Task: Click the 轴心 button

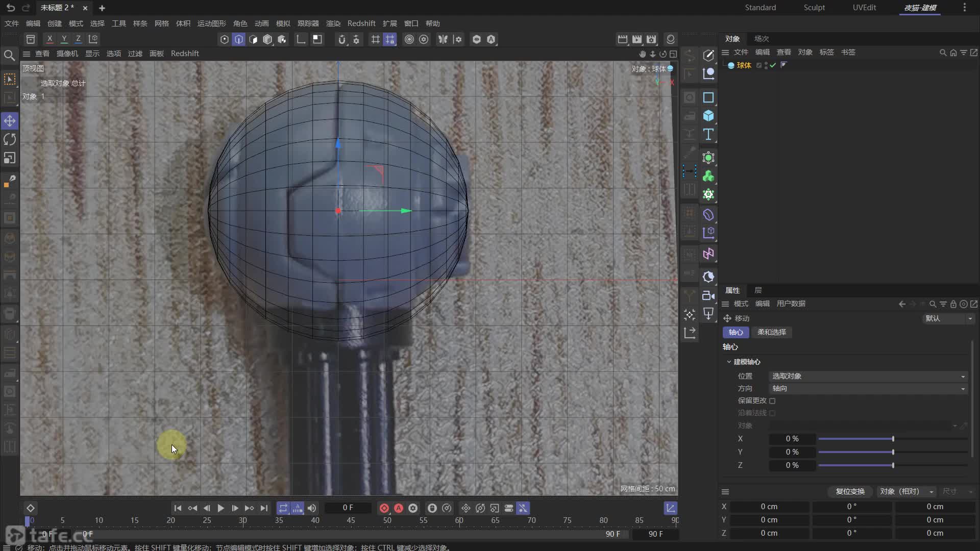Action: [736, 332]
